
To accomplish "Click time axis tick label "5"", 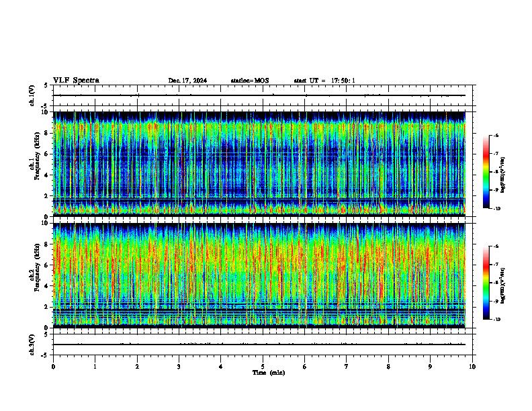I will [x=263, y=367].
